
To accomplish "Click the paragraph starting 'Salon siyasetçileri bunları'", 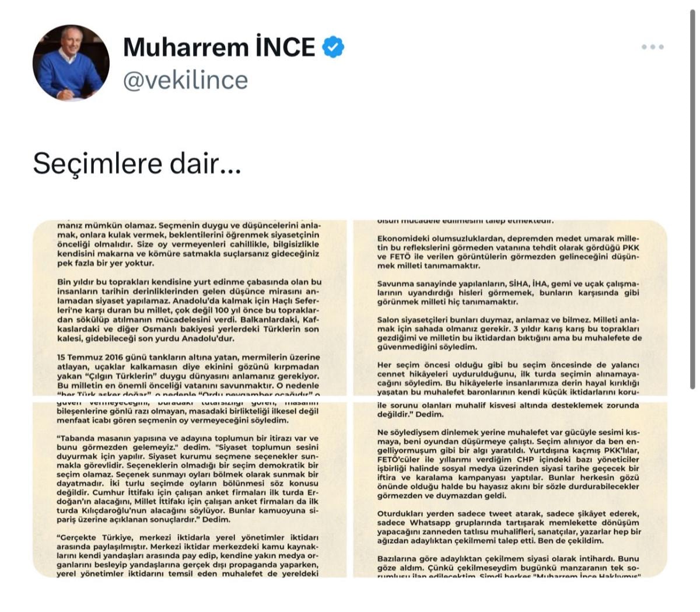I will pyautogui.click(x=509, y=333).
